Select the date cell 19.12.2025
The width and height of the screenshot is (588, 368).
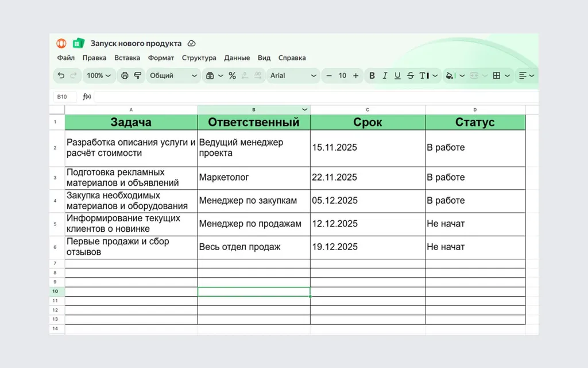coord(368,247)
